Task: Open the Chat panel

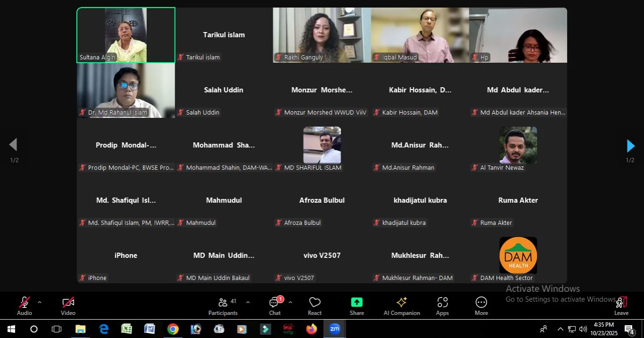Action: click(x=275, y=306)
